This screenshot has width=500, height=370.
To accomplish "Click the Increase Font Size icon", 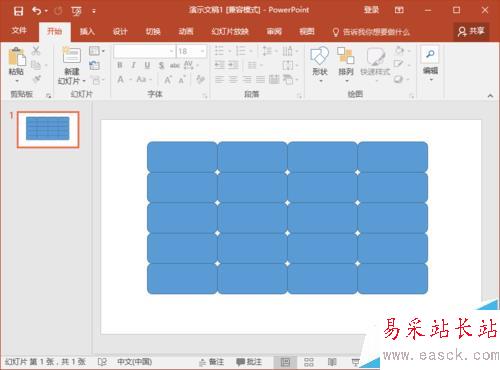I will pyautogui.click(x=168, y=79).
